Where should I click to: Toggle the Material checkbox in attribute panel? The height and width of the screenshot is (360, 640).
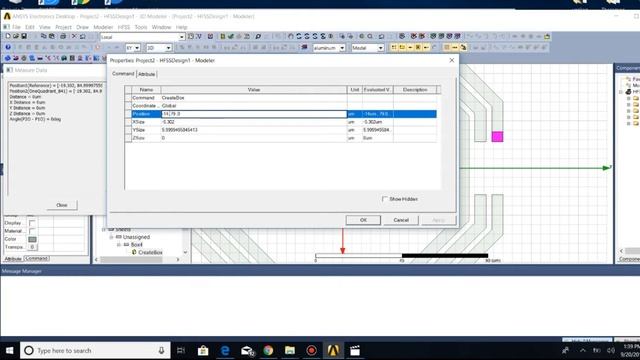point(32,231)
